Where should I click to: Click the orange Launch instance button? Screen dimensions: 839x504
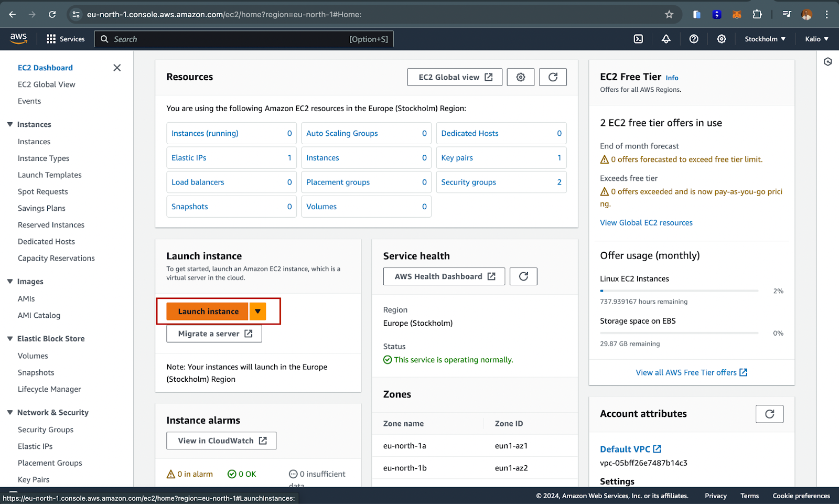[208, 312]
